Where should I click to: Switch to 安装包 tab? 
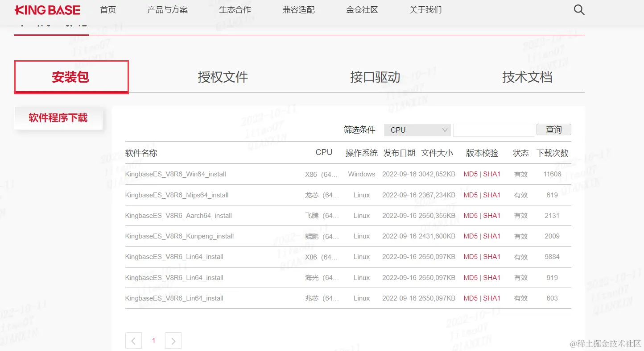tap(71, 77)
